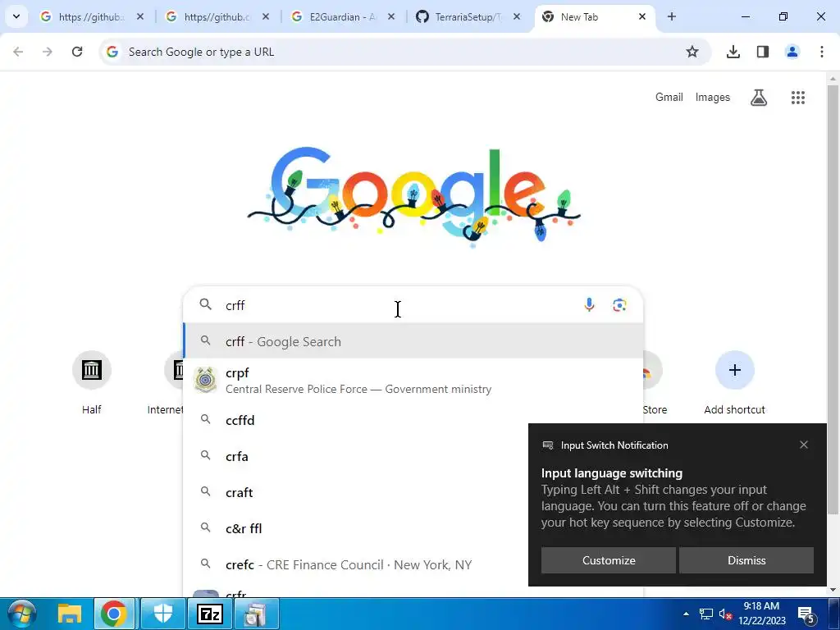Go back to the previous page
Viewport: 840px width, 630px height.
[18, 52]
